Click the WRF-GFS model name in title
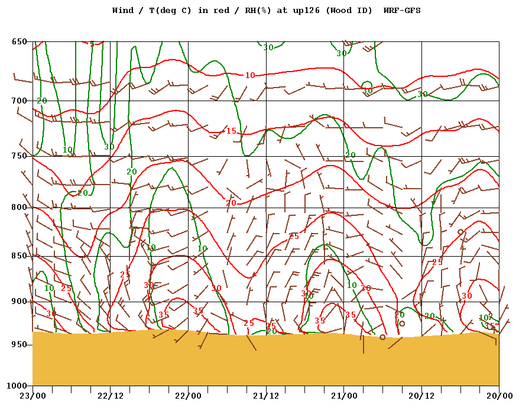This screenshot has width=532, height=414. pyautogui.click(x=402, y=11)
